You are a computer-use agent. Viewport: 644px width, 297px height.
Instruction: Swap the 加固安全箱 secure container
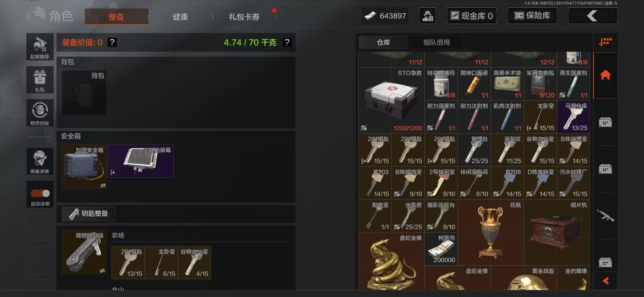103,185
